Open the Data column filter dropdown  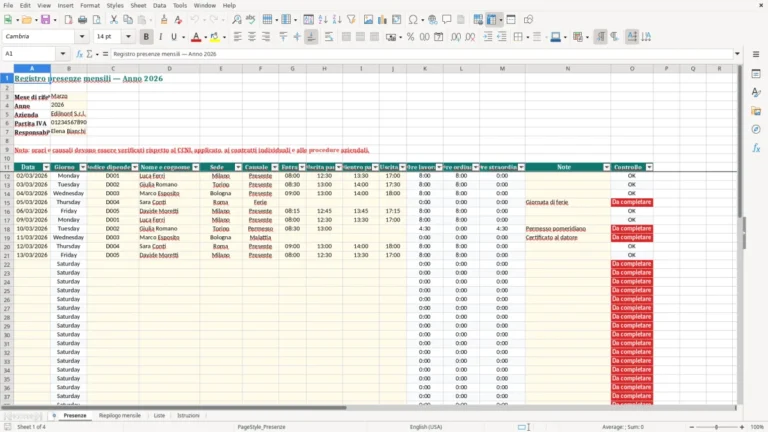coord(47,168)
